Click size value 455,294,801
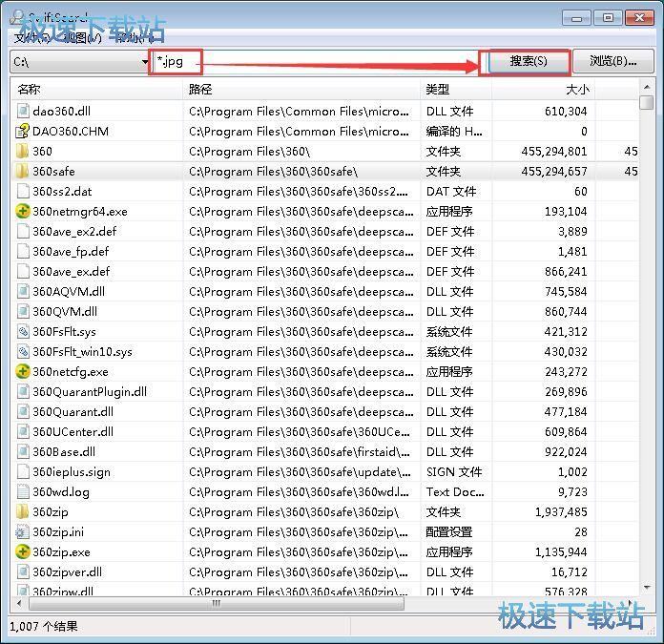Viewport: 664px width, 644px height. pos(554,151)
